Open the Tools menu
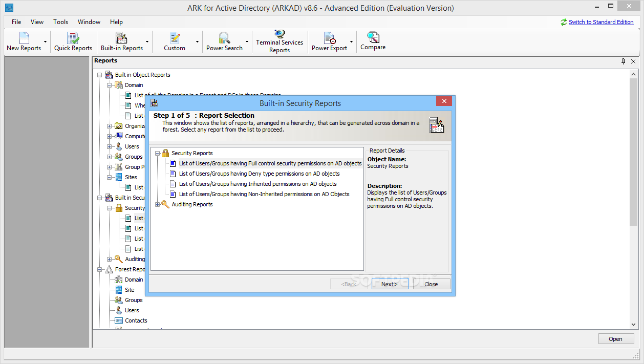Screen dimensions: 644x364 [60, 22]
